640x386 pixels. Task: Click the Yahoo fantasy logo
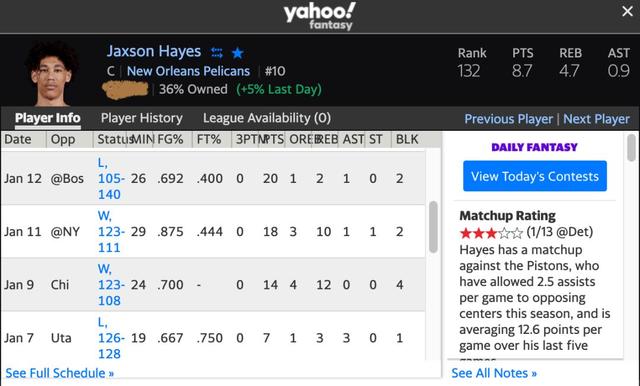coord(320,16)
